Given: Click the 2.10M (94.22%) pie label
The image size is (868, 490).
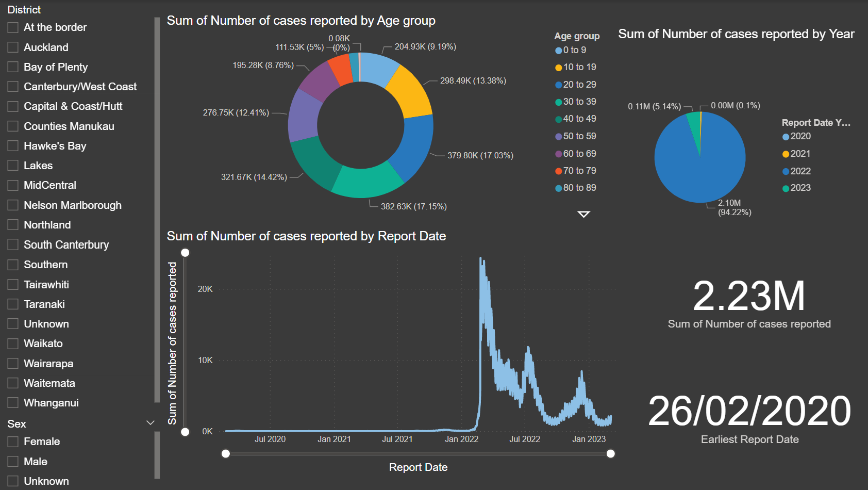Looking at the screenshot, I should [x=735, y=207].
